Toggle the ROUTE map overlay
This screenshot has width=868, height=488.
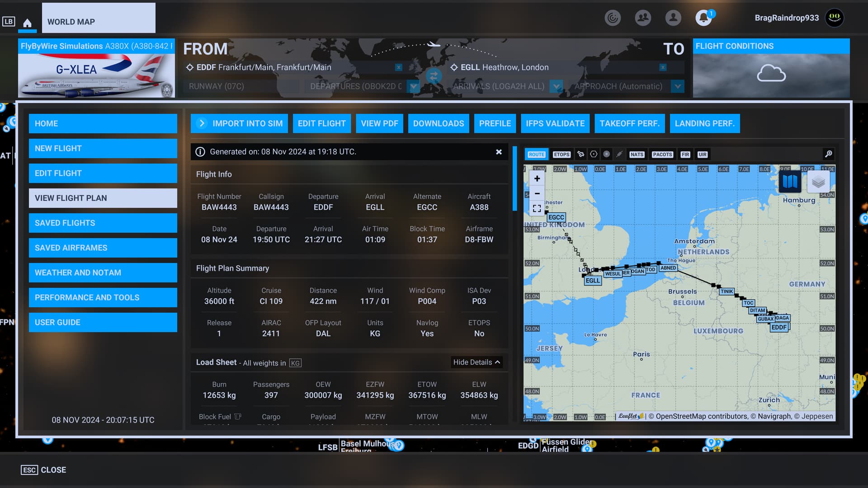click(x=537, y=154)
